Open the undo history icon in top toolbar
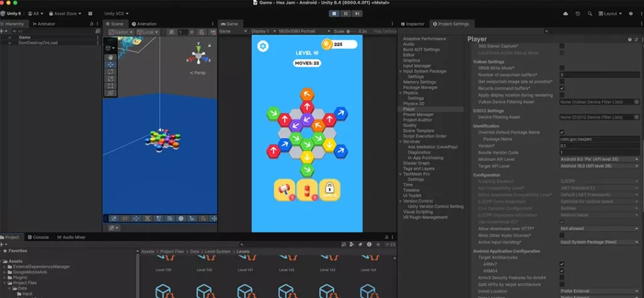The width and height of the screenshot is (644, 298). click(578, 14)
